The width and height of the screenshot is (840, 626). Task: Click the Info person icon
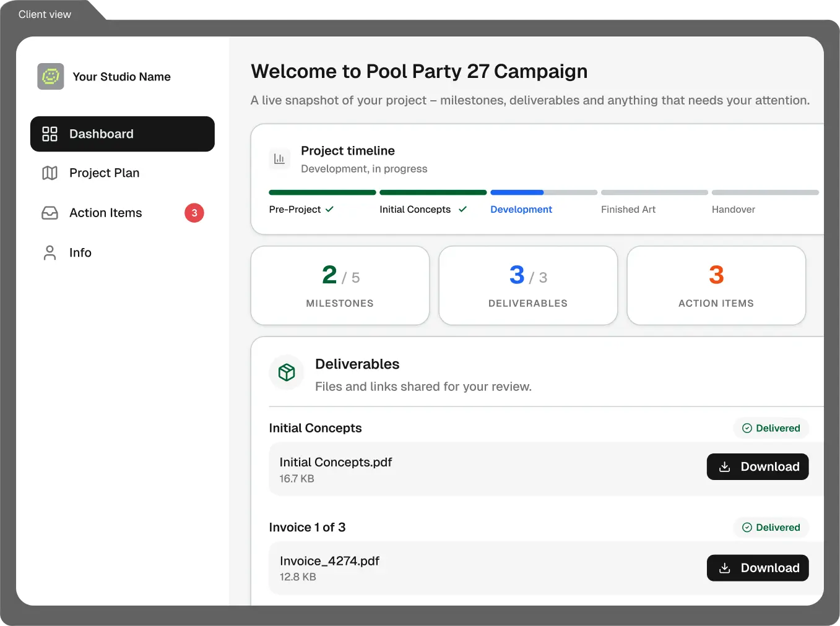pyautogui.click(x=50, y=252)
